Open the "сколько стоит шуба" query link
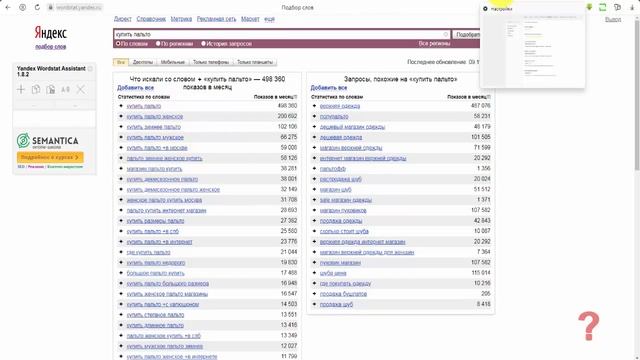Image resolution: width=640 pixels, height=360 pixels. tap(344, 231)
